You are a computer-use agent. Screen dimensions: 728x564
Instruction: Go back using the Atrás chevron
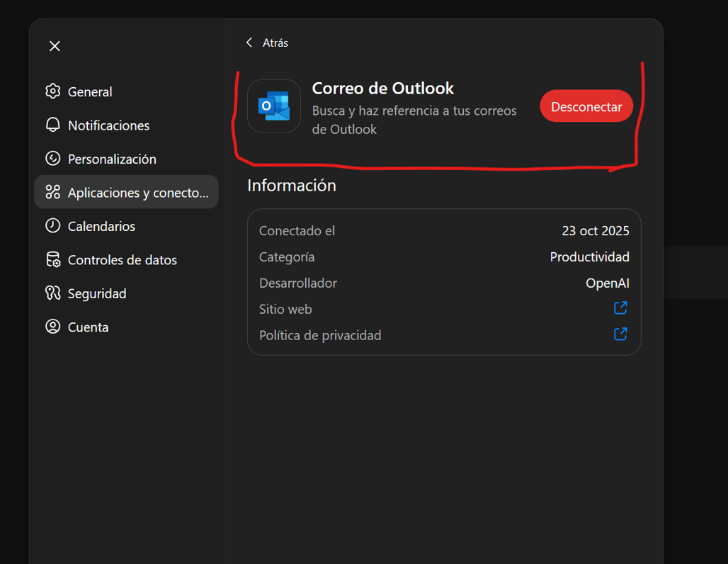click(x=249, y=43)
